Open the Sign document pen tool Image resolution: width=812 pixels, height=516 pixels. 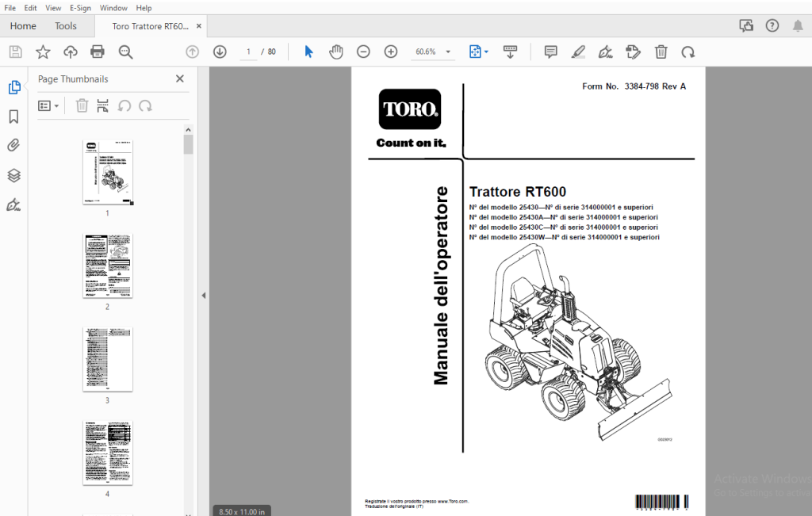[x=605, y=52]
